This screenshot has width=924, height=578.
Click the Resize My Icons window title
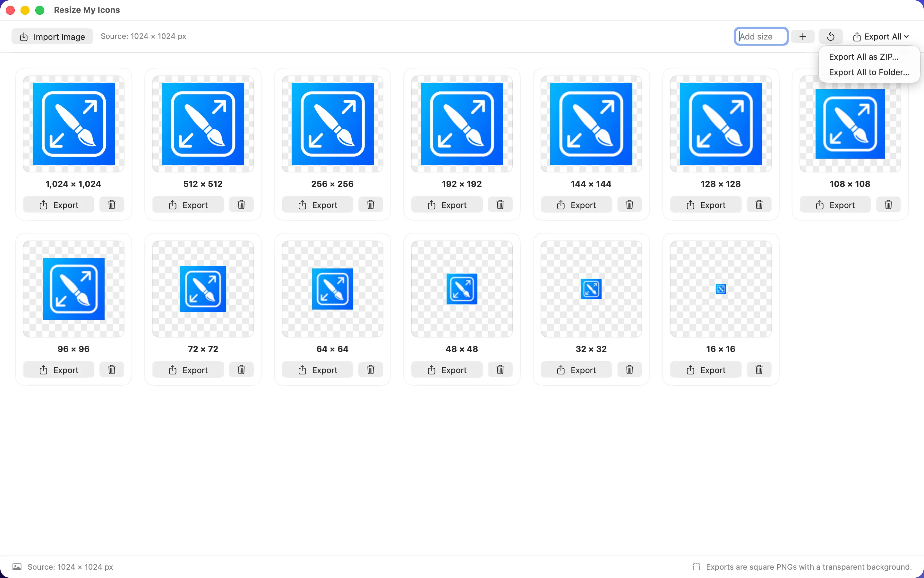[87, 10]
